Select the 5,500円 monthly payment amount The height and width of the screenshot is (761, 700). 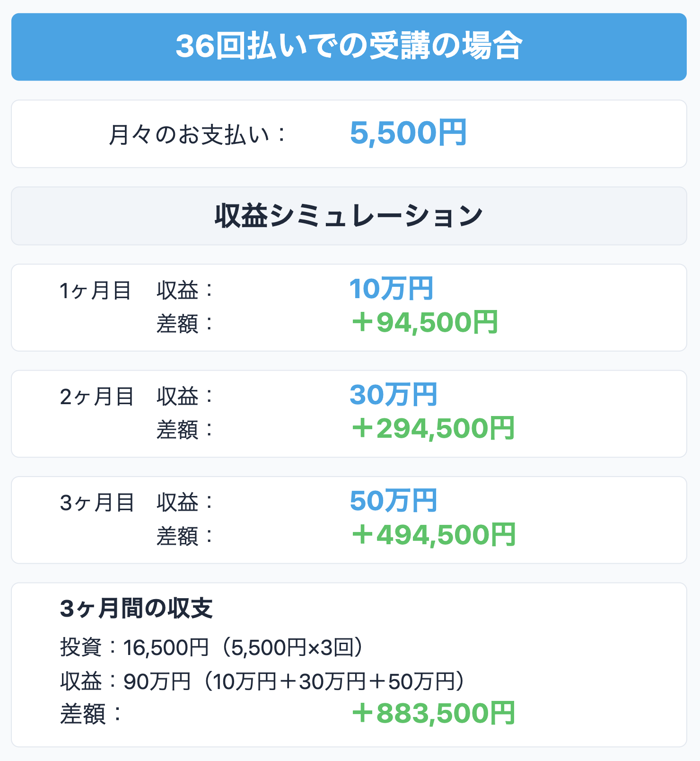[x=408, y=133]
